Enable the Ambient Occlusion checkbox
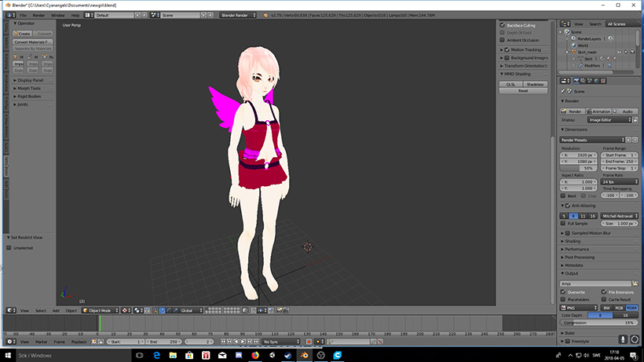 (502, 40)
